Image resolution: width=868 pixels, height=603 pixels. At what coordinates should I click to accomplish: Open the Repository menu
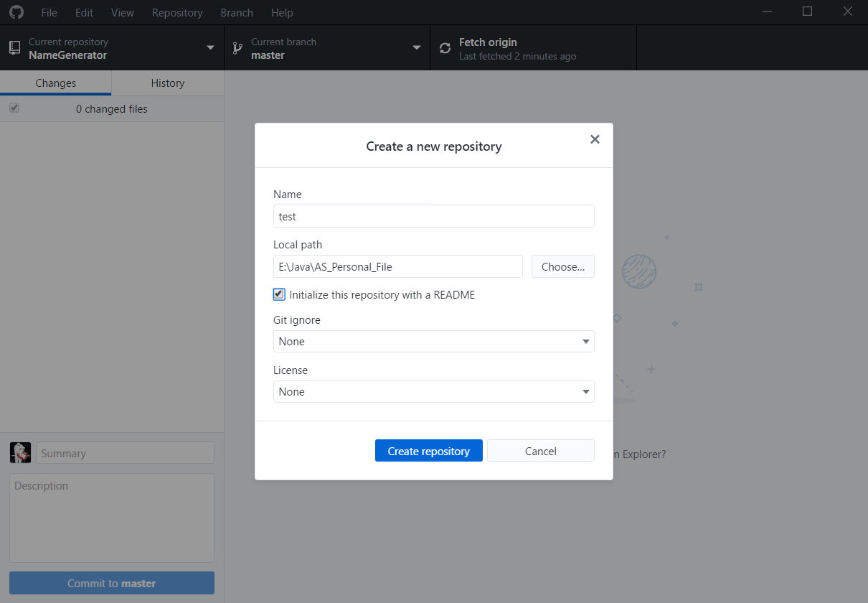click(177, 12)
